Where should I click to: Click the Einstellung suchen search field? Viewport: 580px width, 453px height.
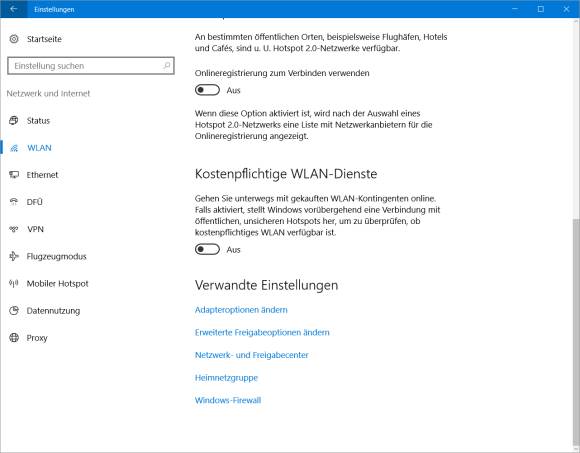pos(91,66)
